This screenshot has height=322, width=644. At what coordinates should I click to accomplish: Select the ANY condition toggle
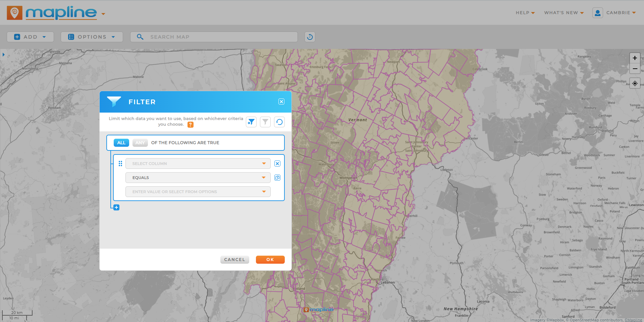click(x=140, y=143)
